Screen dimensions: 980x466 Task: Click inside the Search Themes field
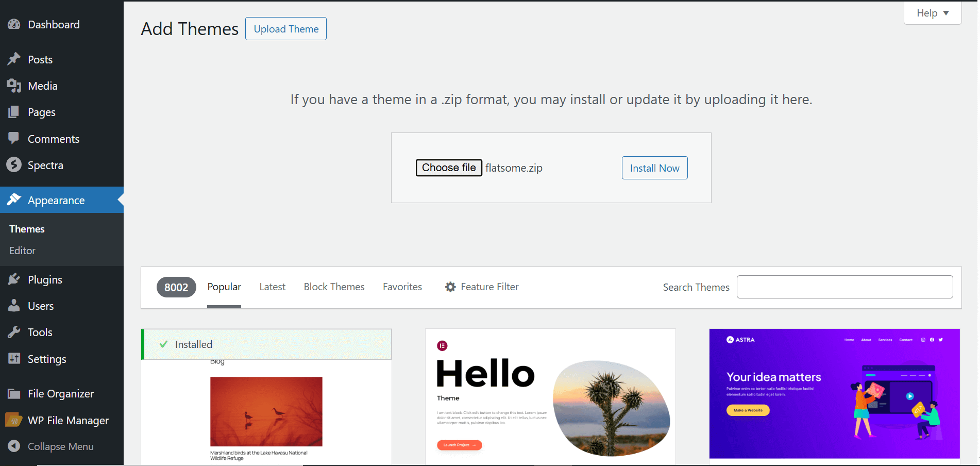click(844, 287)
